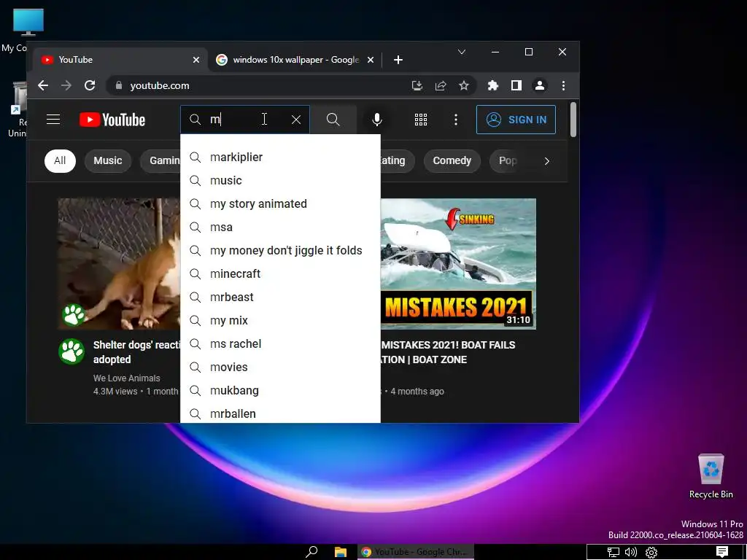Click in the YouTube search field

point(245,120)
